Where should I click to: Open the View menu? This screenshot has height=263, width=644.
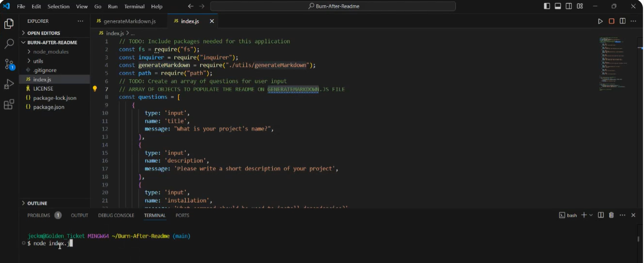click(82, 6)
